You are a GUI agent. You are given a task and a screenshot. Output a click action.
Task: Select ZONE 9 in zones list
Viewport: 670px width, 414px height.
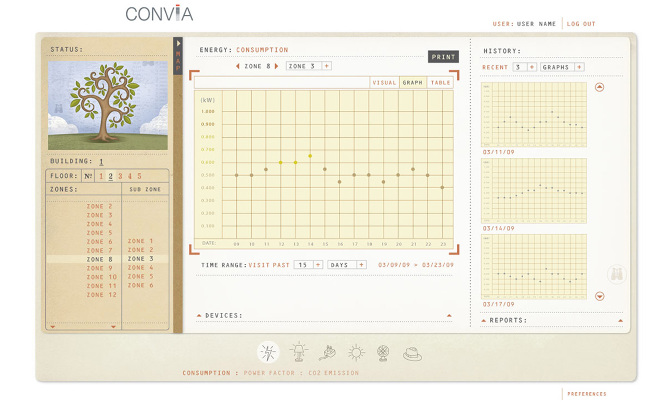point(99,268)
